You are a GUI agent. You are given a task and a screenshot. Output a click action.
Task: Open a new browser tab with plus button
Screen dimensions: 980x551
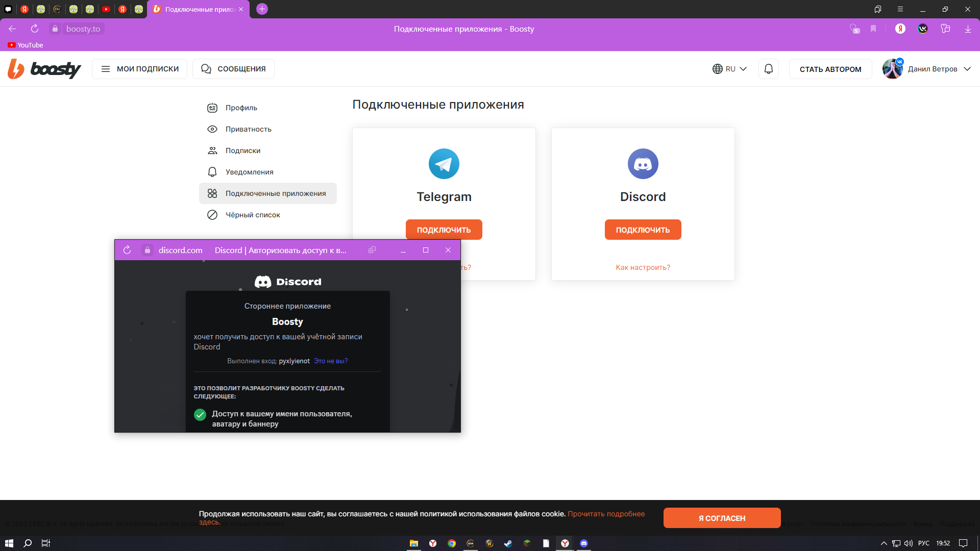262,9
